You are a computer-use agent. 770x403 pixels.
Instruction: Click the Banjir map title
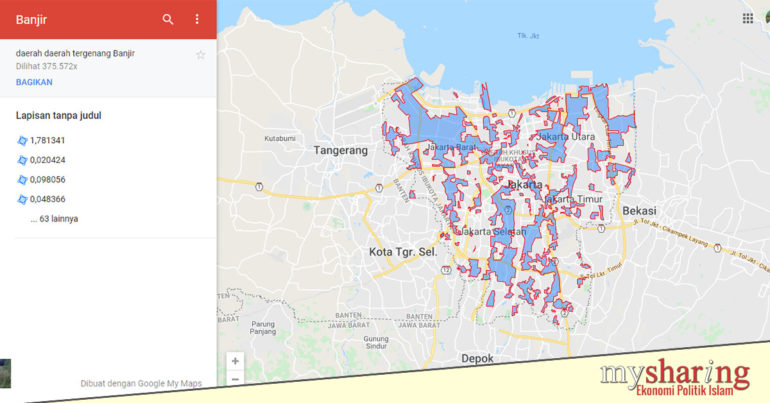(x=33, y=19)
